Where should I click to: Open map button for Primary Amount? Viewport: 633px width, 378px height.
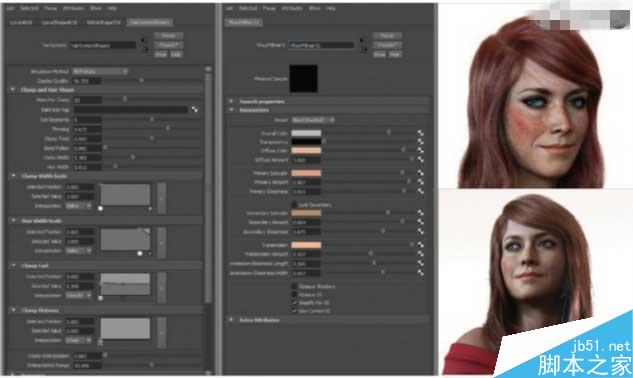pyautogui.click(x=420, y=183)
